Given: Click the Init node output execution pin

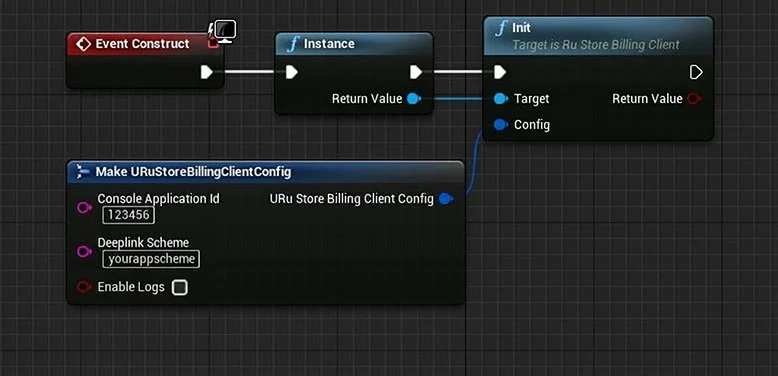Looking at the screenshot, I should coord(696,72).
